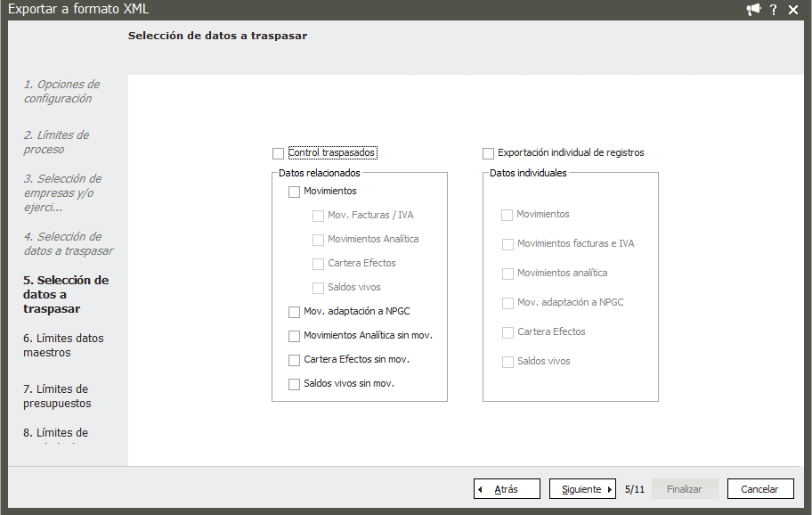The image size is (812, 515).
Task: Open step 4 Selección de datos a traspasar
Action: coord(68,244)
